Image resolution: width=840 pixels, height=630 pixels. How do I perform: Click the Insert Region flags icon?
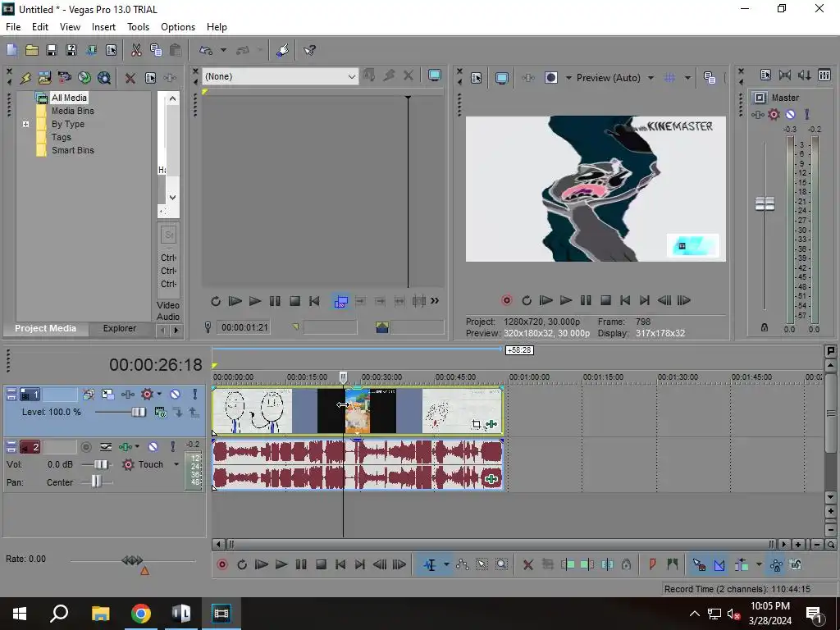tap(673, 564)
